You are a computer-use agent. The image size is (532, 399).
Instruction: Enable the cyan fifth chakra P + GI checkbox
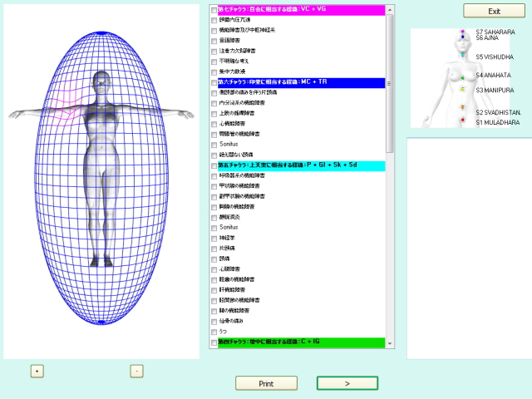[214, 166]
